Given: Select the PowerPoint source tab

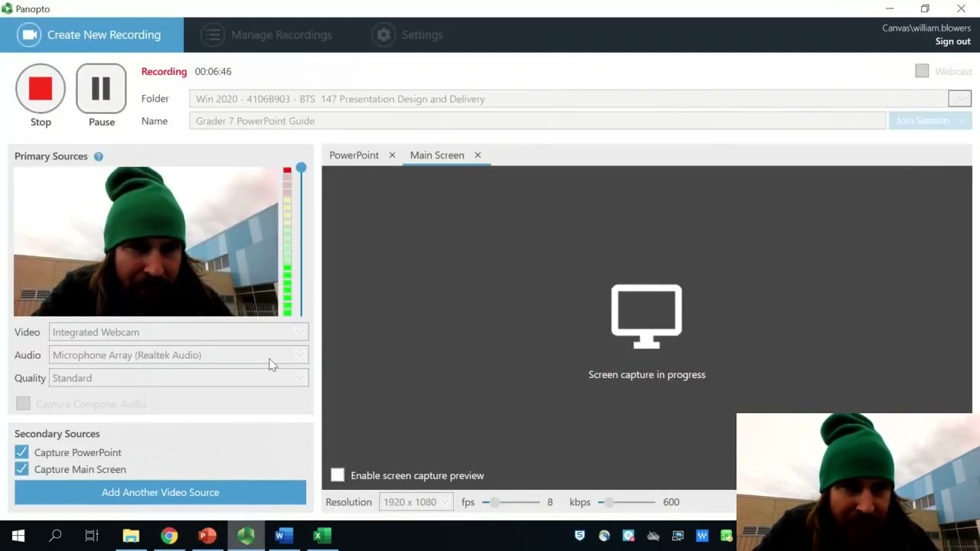Looking at the screenshot, I should [354, 155].
